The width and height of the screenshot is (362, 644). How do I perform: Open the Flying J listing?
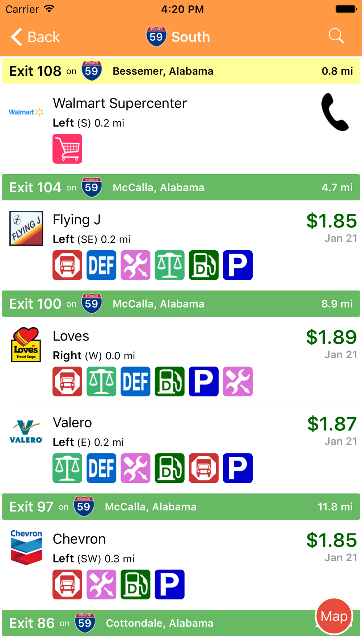click(x=181, y=246)
